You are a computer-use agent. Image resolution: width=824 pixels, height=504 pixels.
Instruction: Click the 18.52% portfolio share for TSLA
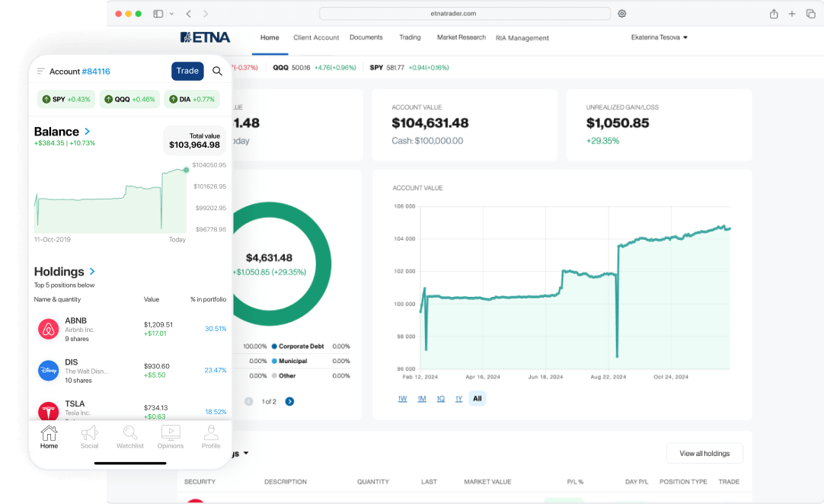coord(216,412)
